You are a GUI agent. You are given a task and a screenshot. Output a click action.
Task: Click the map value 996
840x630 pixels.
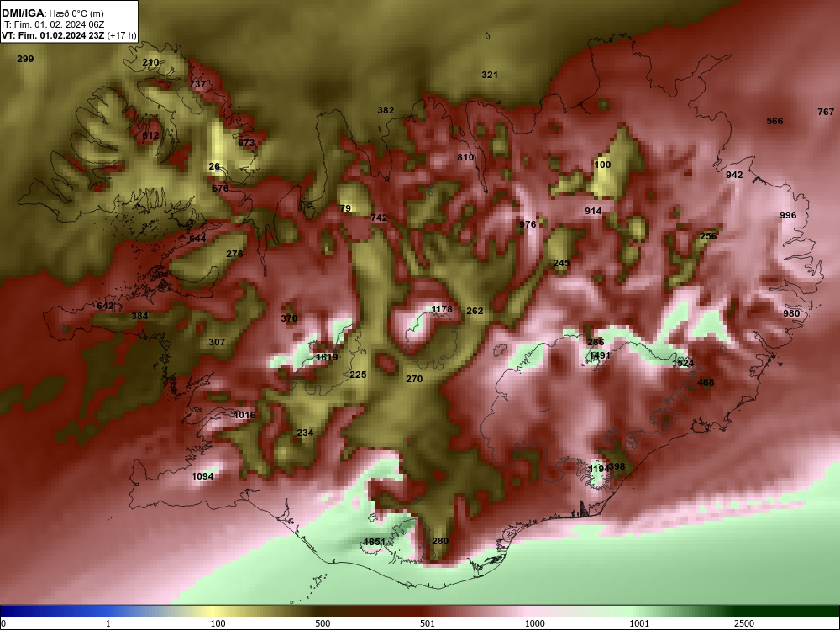[x=788, y=215]
